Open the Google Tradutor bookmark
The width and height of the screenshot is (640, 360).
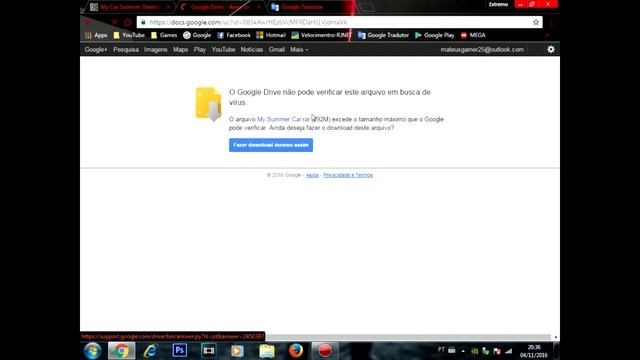tap(383, 35)
